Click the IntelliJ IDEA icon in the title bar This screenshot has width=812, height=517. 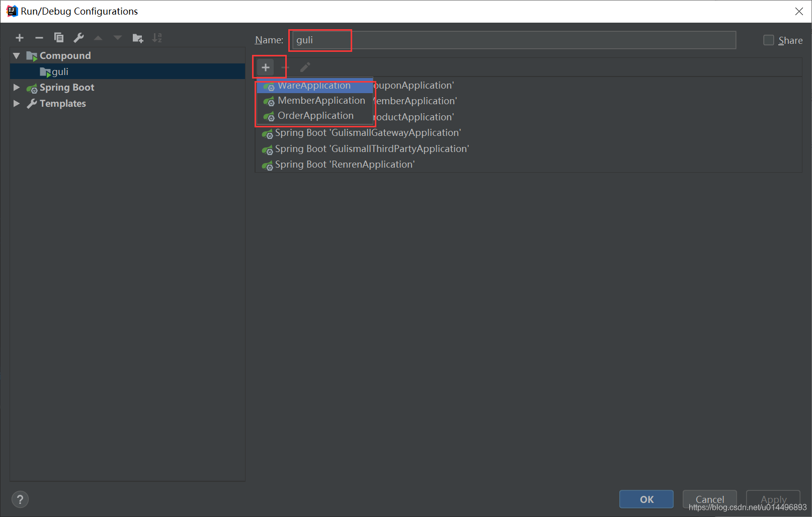click(x=12, y=11)
